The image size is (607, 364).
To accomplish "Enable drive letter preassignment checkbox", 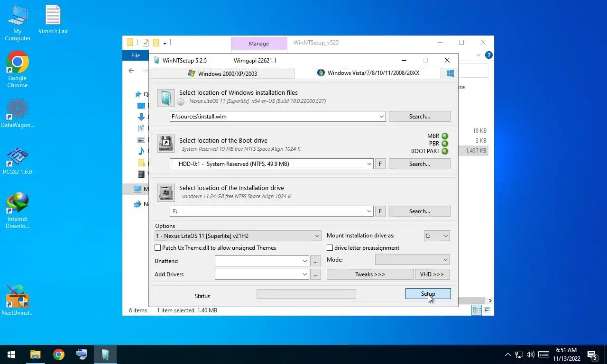I will (330, 248).
